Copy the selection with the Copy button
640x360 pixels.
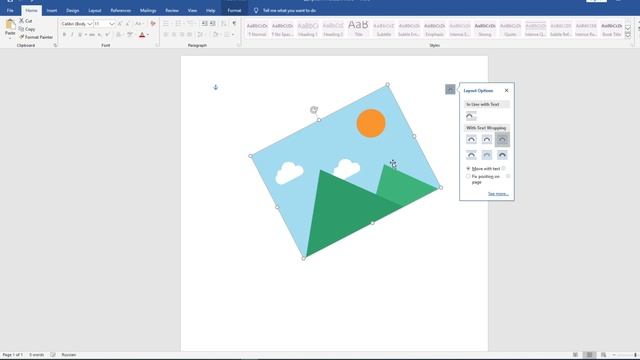click(27, 29)
